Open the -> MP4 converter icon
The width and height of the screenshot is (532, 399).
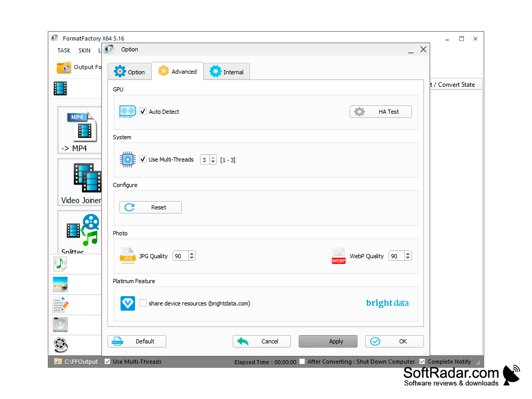81,130
